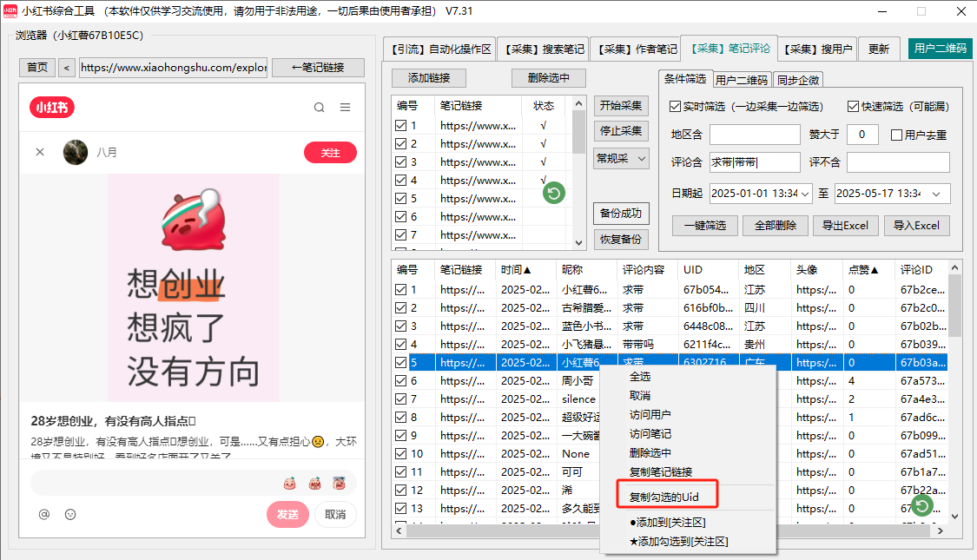The image size is (977, 560).
Task: Click the @ mention icon below comment box
Action: pos(44,514)
